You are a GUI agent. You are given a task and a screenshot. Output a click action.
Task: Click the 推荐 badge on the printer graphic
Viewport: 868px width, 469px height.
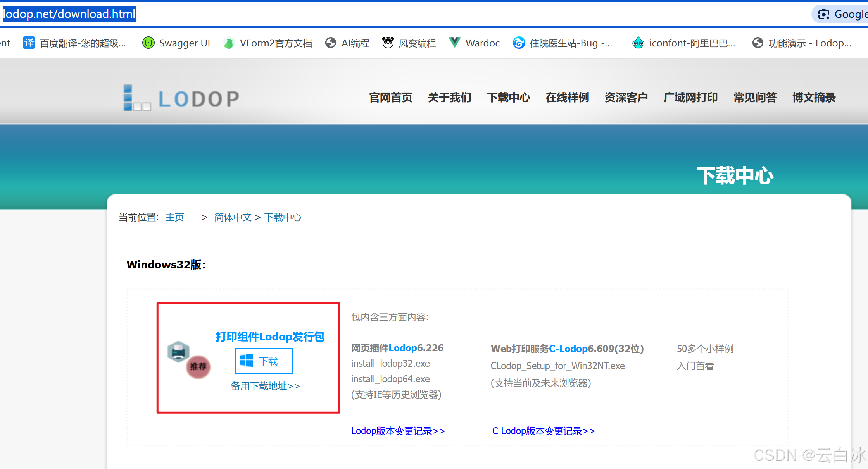[198, 367]
